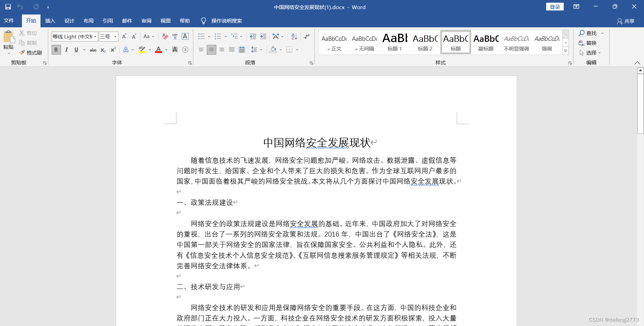Click Replace (替换) button

tap(587, 43)
